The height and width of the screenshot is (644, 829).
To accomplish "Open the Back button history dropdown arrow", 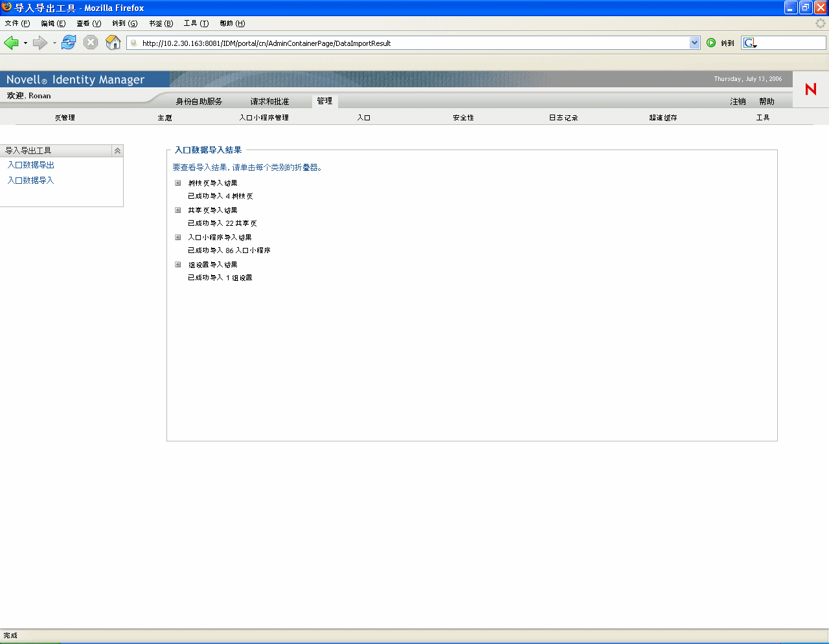I will click(25, 43).
